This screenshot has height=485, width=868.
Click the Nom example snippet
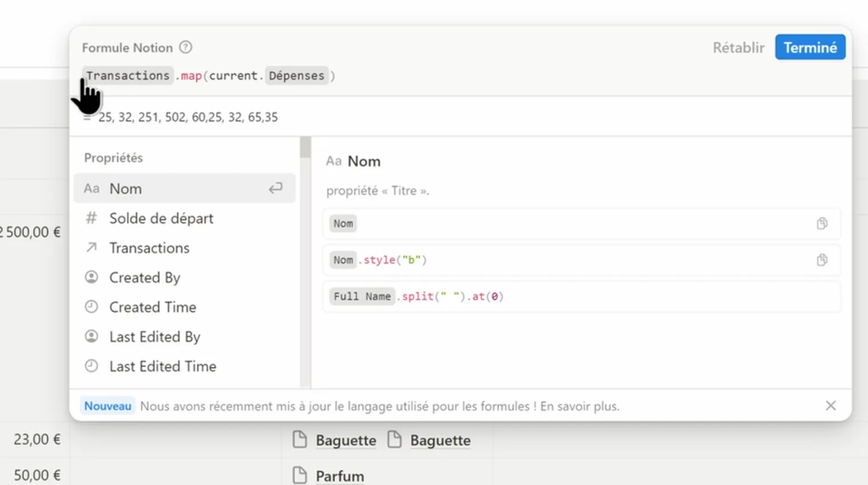click(x=581, y=224)
